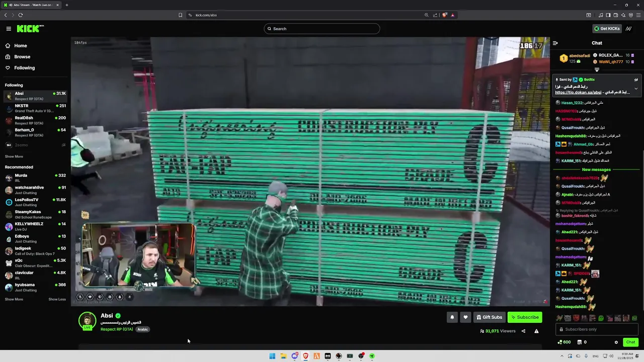Click the green Chat send button
Image resolution: width=644 pixels, height=362 pixels.
[x=631, y=342]
